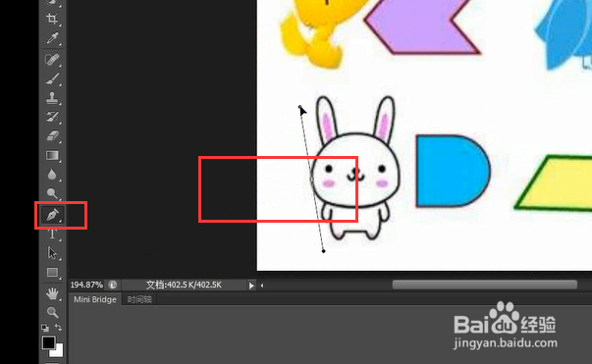Click the 194.87% zoom level field
The width and height of the screenshot is (592, 364).
pyautogui.click(x=86, y=285)
